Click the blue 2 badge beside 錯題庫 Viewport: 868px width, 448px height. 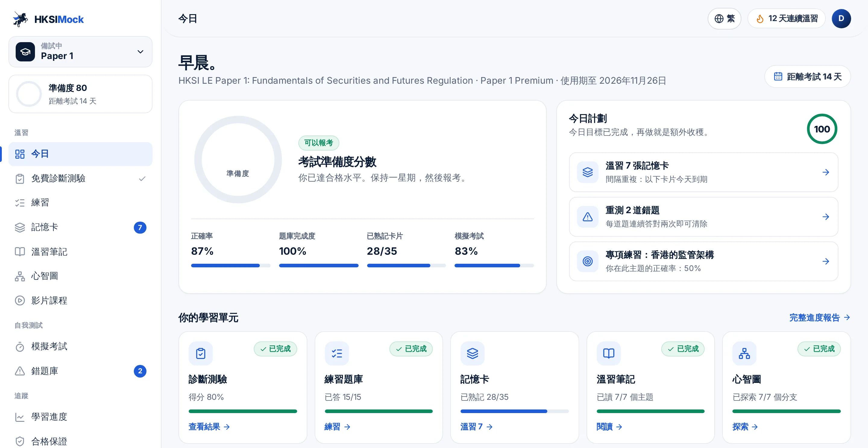140,371
